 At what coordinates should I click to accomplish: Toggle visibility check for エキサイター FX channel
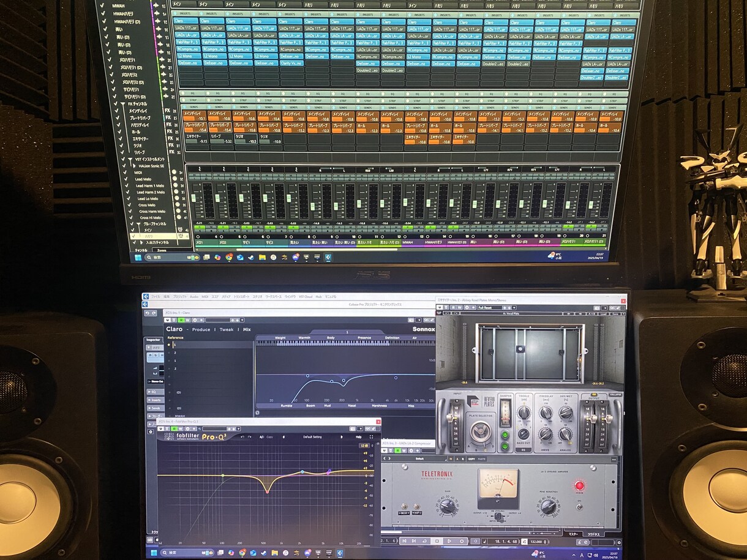pos(121,139)
